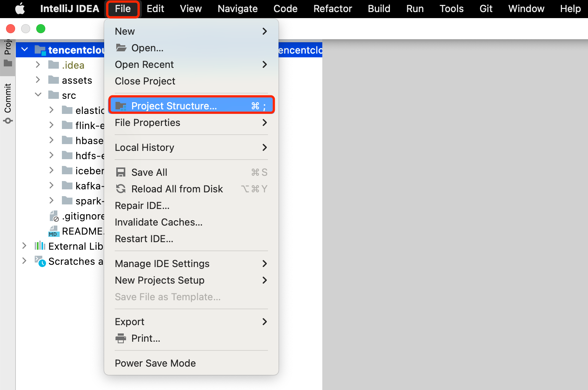This screenshot has height=390, width=588.
Task: Toggle Power Save Mode
Action: [155, 363]
